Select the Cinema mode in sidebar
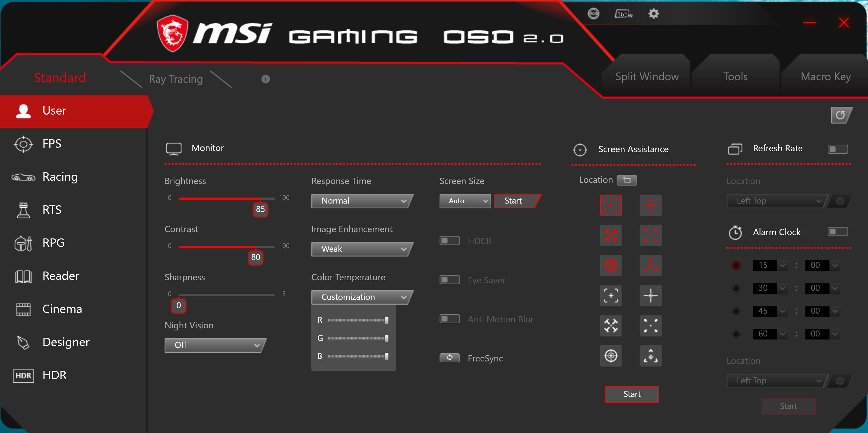 [73, 309]
